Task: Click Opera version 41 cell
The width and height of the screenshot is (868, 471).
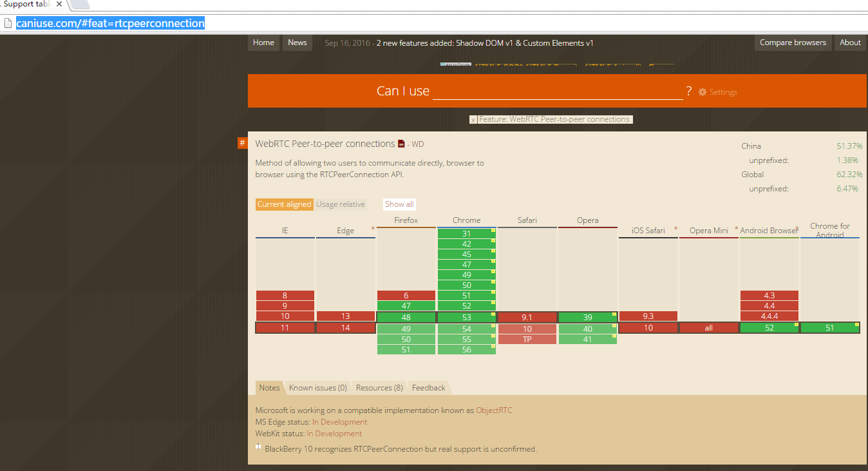Action: coord(587,340)
